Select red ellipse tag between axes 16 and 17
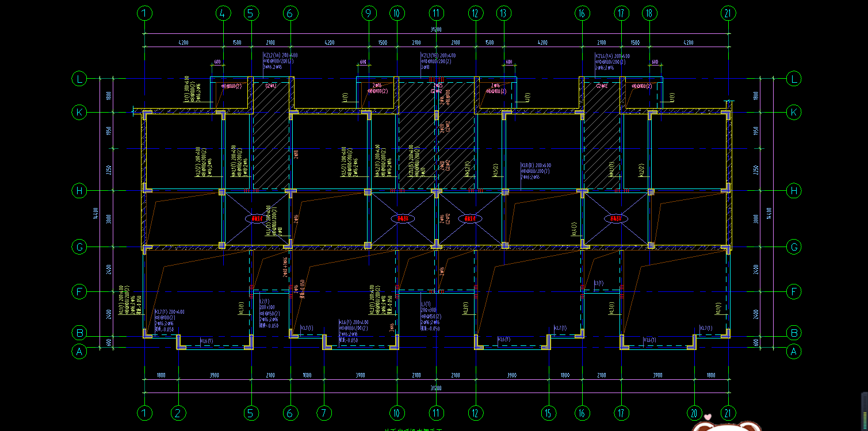 615,218
